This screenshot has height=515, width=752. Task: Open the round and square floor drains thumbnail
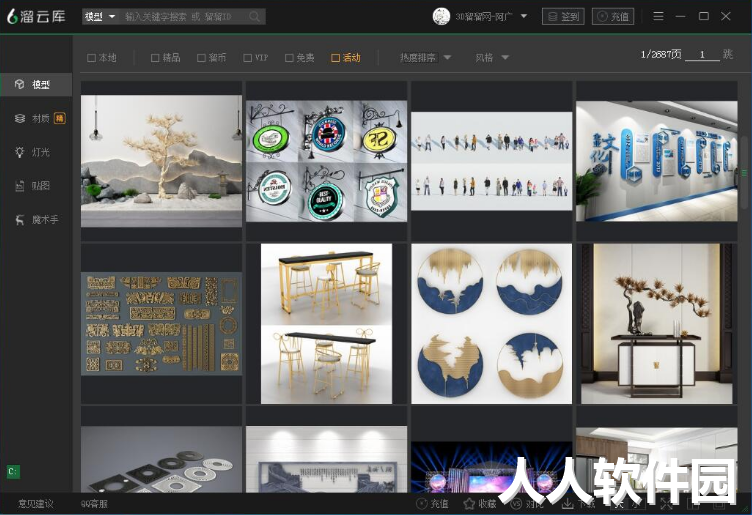point(162,459)
